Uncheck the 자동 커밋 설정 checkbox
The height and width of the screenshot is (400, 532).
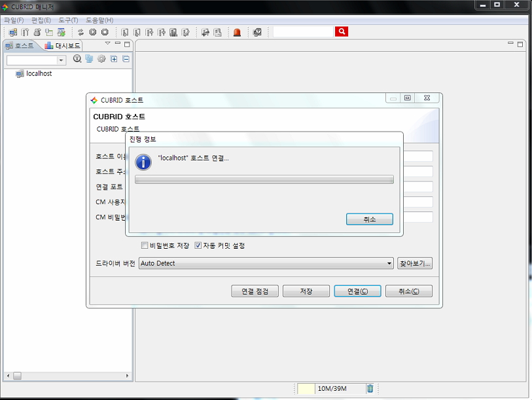point(198,245)
